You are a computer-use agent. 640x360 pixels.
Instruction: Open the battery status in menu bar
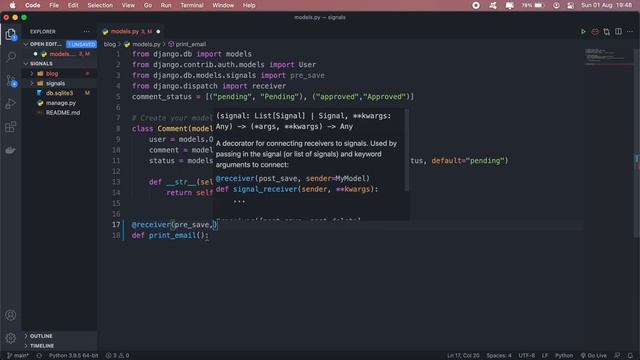(533, 5)
